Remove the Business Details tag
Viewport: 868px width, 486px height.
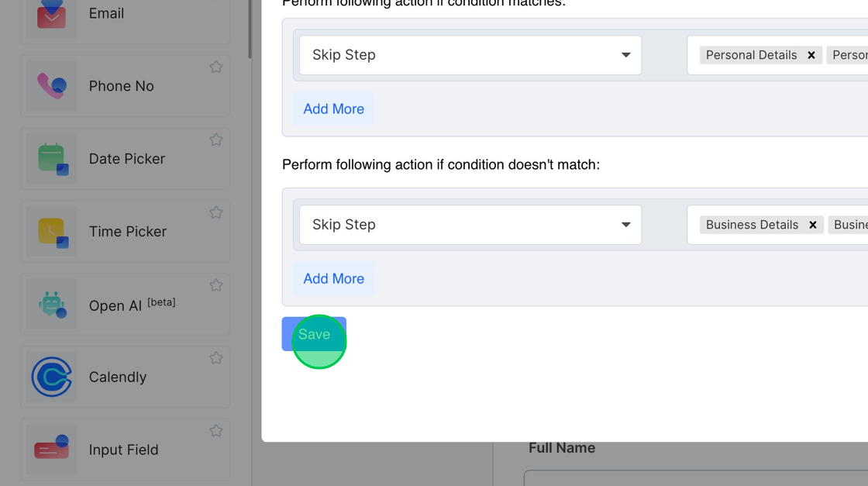click(x=813, y=225)
